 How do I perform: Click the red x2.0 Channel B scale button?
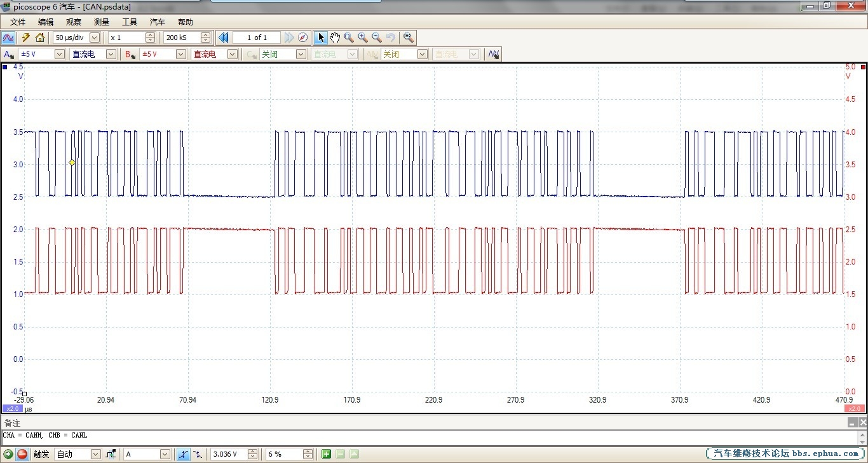(855, 408)
